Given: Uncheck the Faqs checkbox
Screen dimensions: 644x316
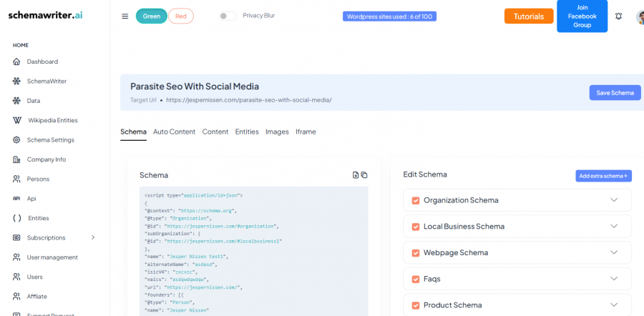Looking at the screenshot, I should [416, 279].
